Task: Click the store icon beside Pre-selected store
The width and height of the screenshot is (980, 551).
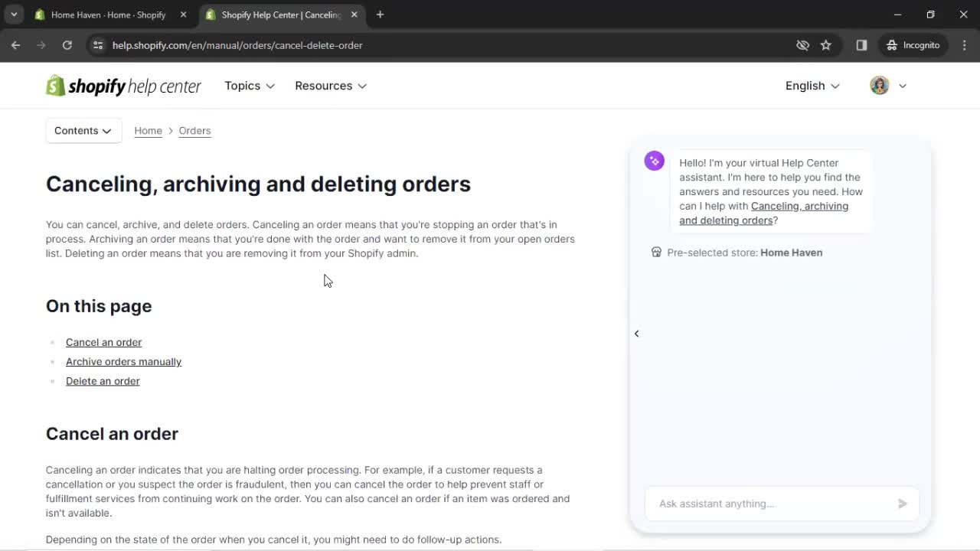Action: (656, 253)
